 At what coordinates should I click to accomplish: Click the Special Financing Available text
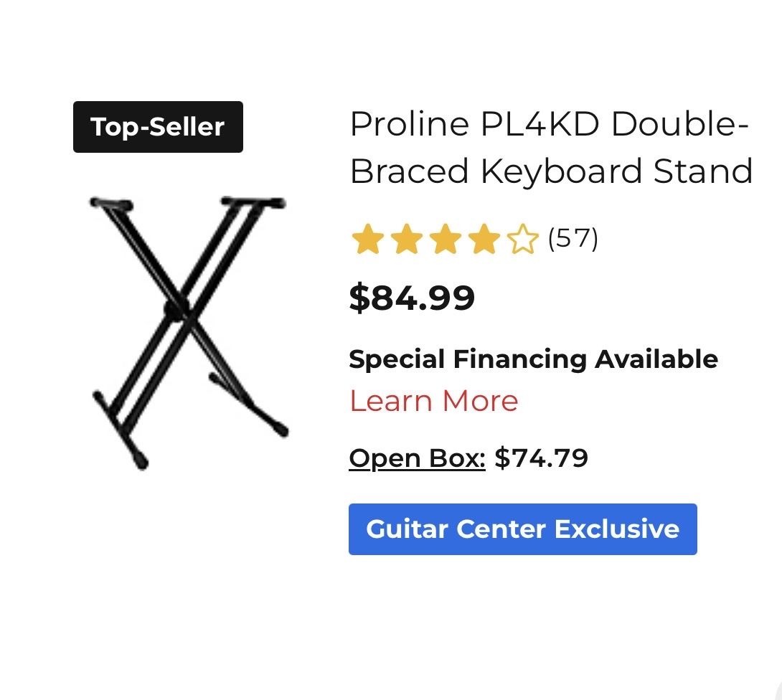(533, 359)
